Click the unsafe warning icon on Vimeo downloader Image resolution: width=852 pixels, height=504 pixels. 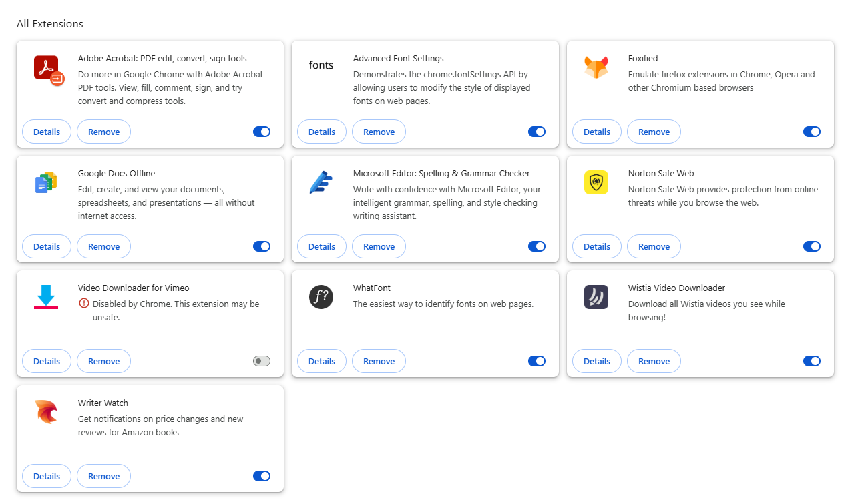coord(84,304)
